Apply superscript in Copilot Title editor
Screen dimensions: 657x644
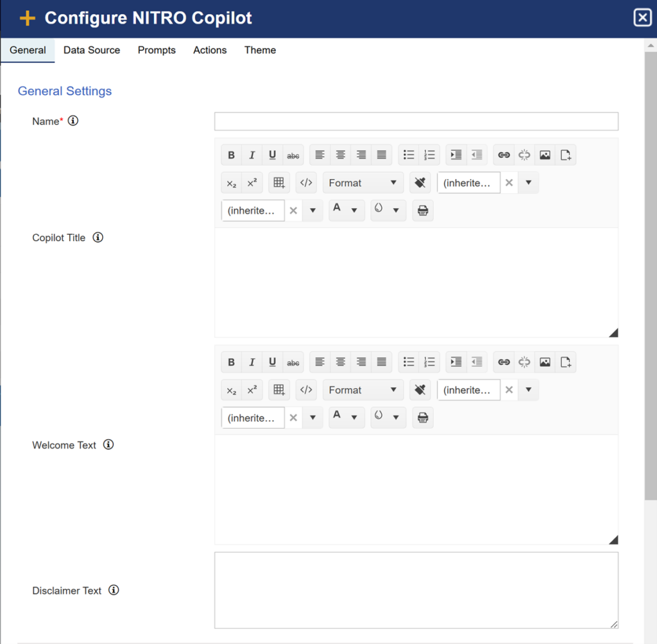coord(252,183)
